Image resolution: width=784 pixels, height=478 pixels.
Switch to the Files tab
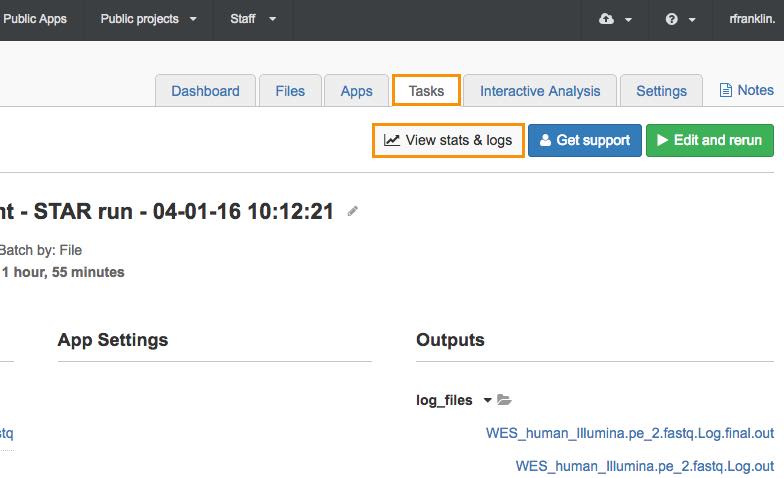point(290,91)
